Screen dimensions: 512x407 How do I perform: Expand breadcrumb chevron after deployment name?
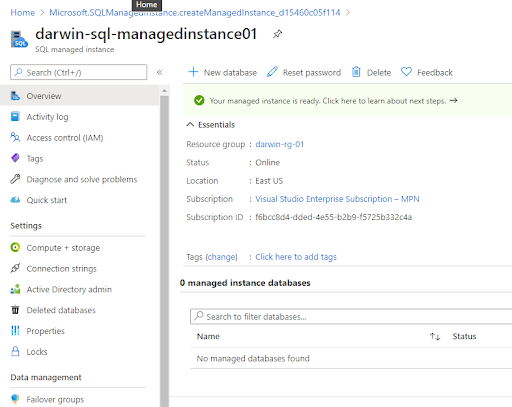click(348, 13)
